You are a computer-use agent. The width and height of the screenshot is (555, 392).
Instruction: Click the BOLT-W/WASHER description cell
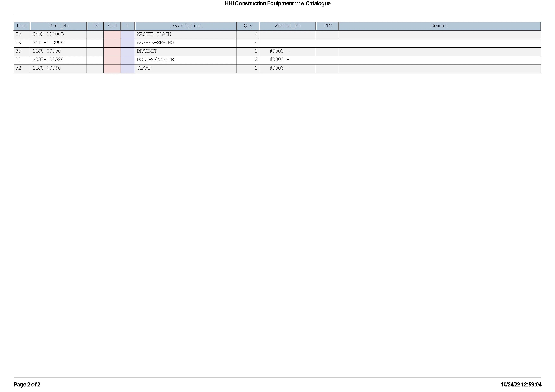coord(155,60)
